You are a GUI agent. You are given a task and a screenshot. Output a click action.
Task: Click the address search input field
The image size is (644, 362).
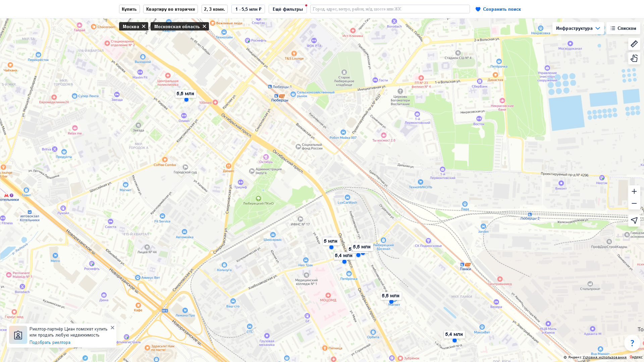[x=390, y=9]
